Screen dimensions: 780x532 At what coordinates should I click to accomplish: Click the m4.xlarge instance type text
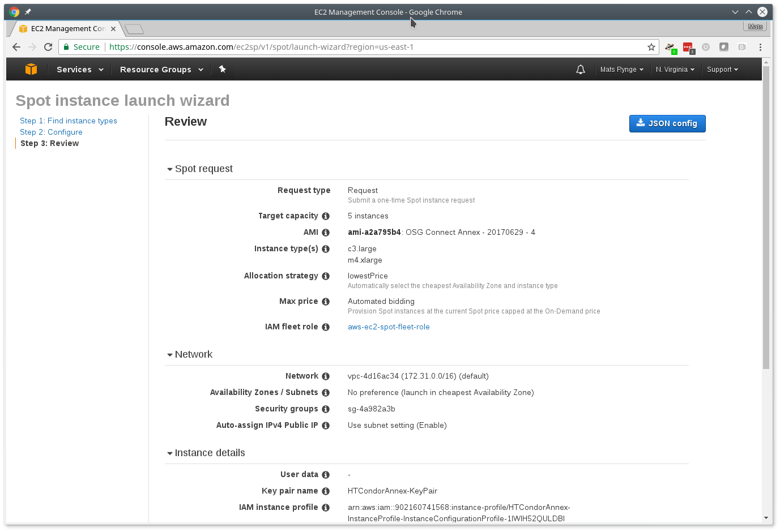click(x=365, y=260)
